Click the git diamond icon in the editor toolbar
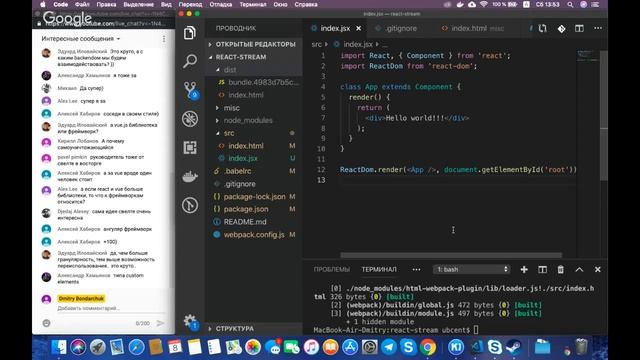The image size is (640, 360). (x=561, y=29)
